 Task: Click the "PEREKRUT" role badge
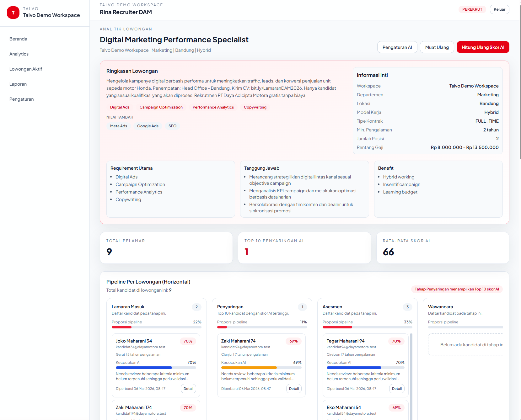click(472, 9)
